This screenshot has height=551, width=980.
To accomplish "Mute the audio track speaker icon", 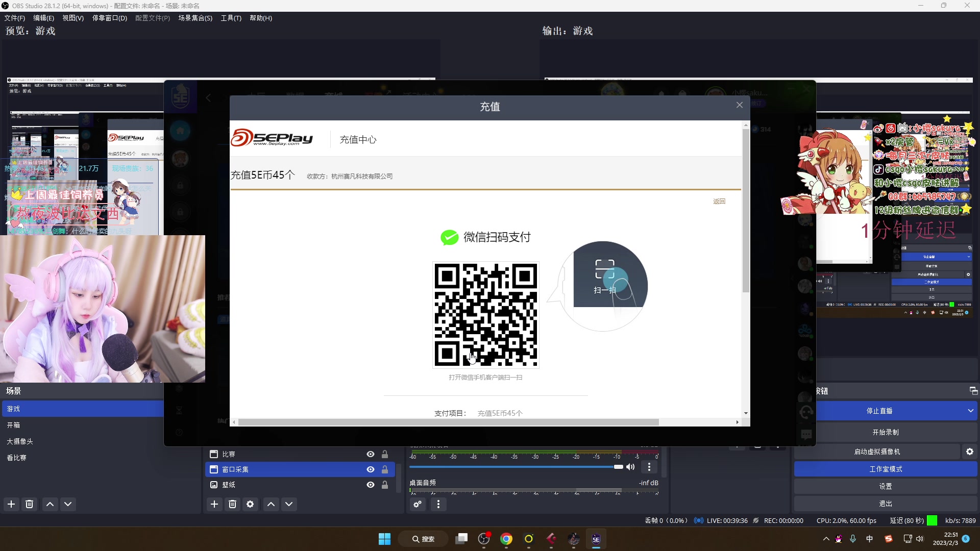I will tap(631, 467).
